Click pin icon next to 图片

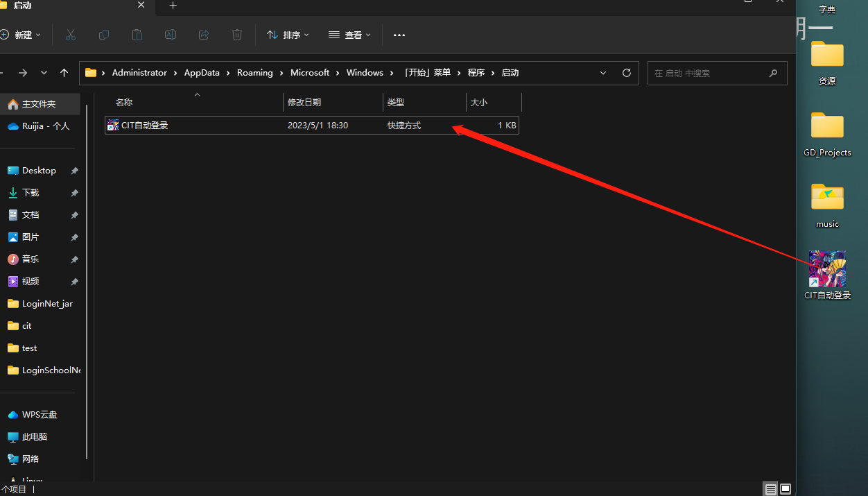point(75,237)
